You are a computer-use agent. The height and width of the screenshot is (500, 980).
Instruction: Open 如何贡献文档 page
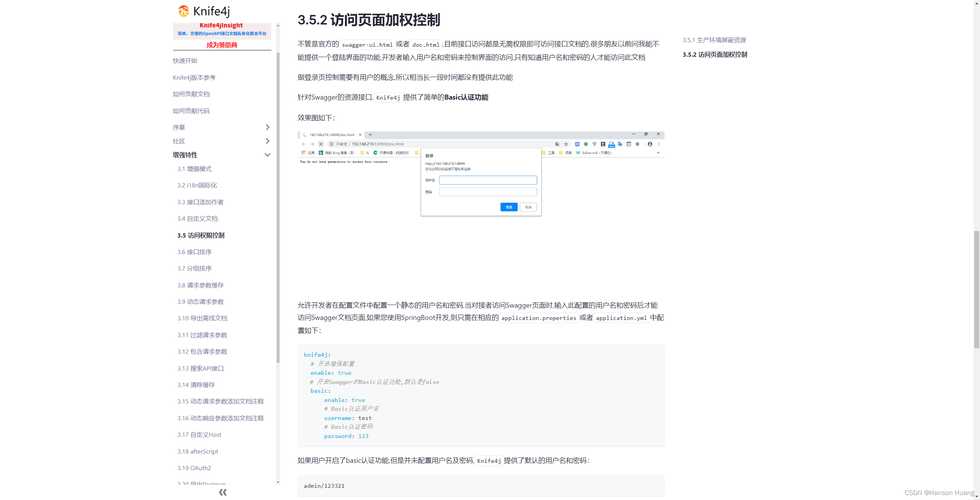click(x=191, y=94)
